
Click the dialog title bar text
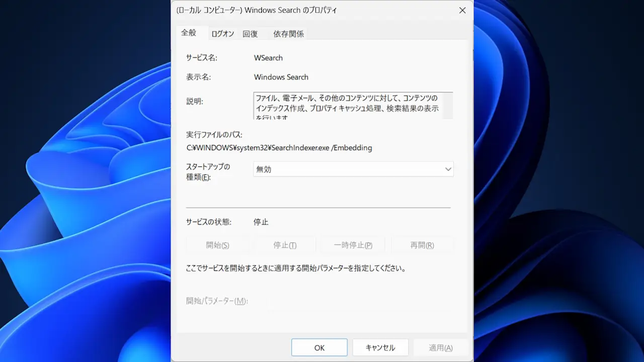257,10
